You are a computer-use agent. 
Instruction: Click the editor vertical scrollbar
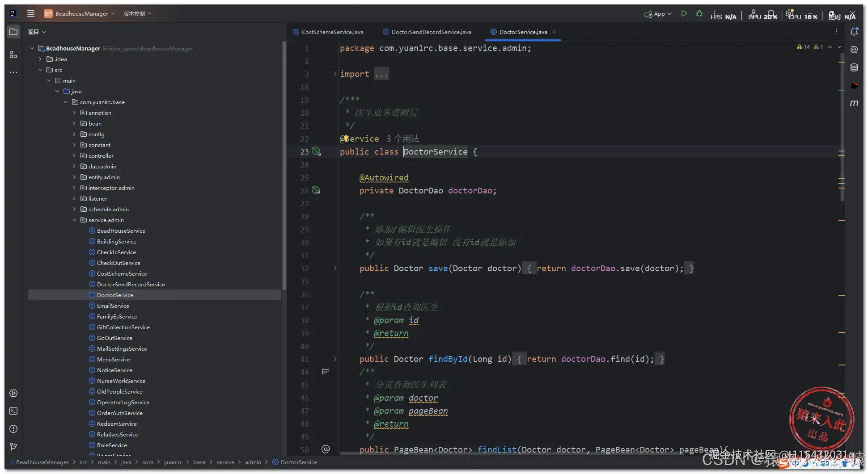843,127
